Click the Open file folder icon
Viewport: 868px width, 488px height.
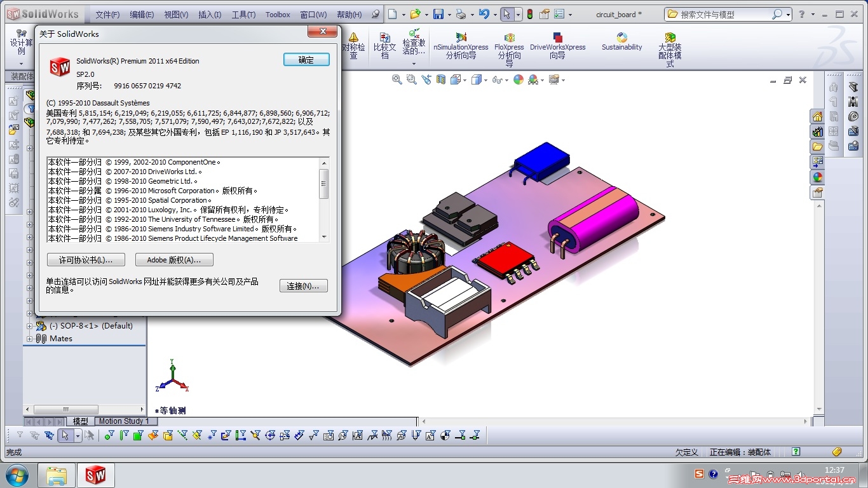pos(415,14)
